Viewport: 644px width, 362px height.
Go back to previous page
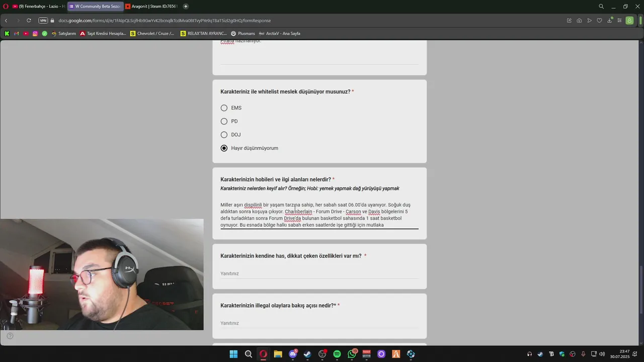coord(6,21)
